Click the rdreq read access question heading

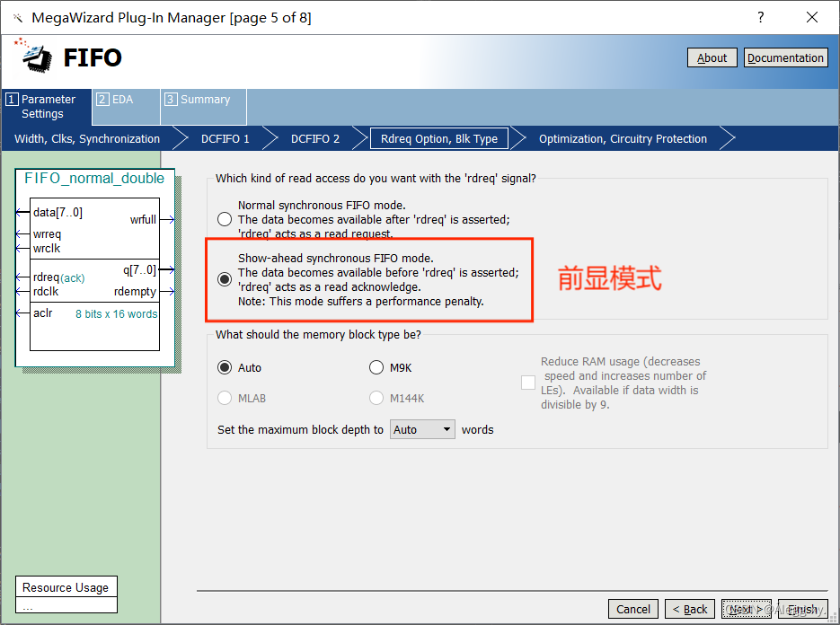point(376,179)
